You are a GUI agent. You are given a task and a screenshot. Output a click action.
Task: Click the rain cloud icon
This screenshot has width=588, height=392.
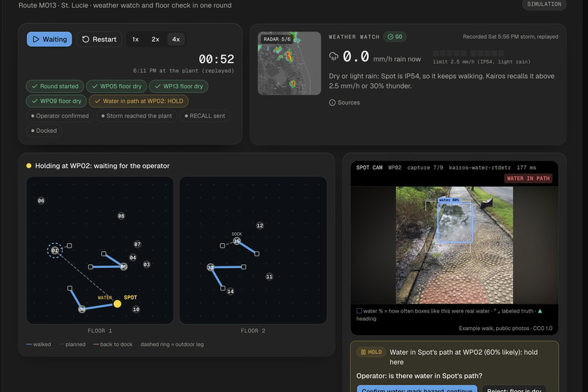[333, 56]
